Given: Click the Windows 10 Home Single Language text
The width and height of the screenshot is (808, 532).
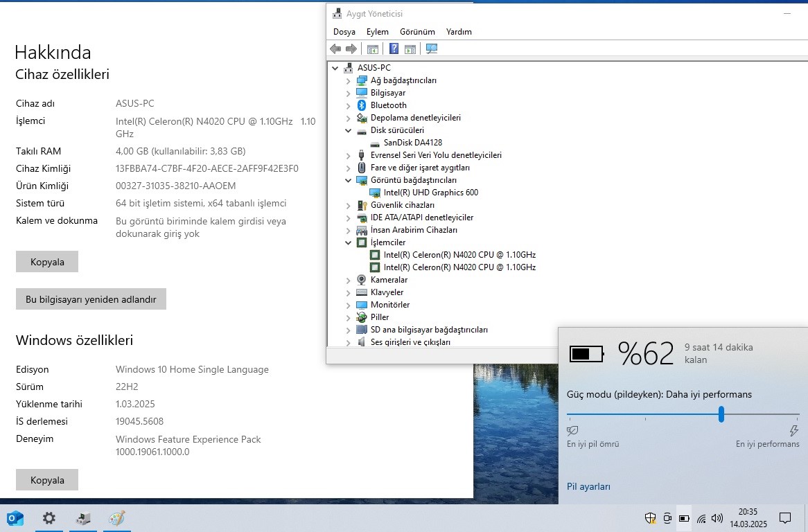Looking at the screenshot, I should (192, 369).
